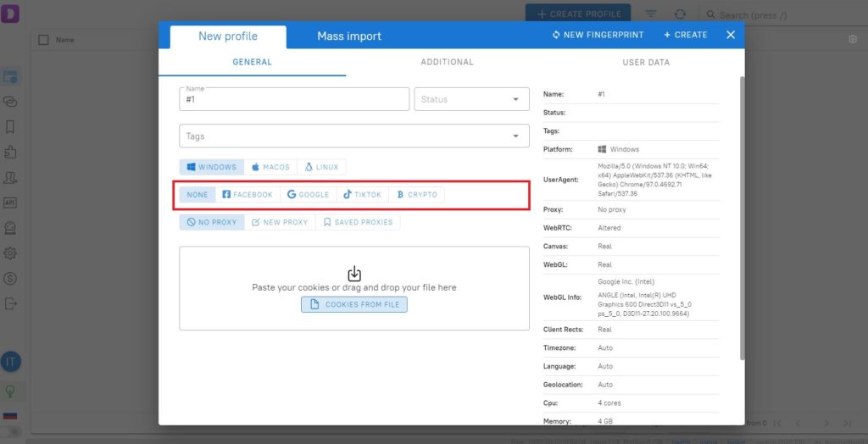This screenshot has width=868, height=444.
Task: Click the lightbulb tips icon
Action: [10, 392]
